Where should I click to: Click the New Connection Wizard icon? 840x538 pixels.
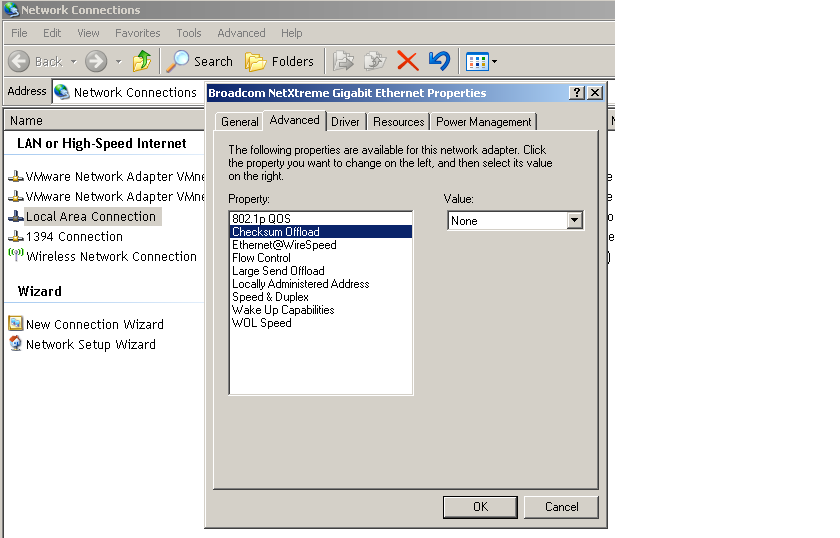16,324
